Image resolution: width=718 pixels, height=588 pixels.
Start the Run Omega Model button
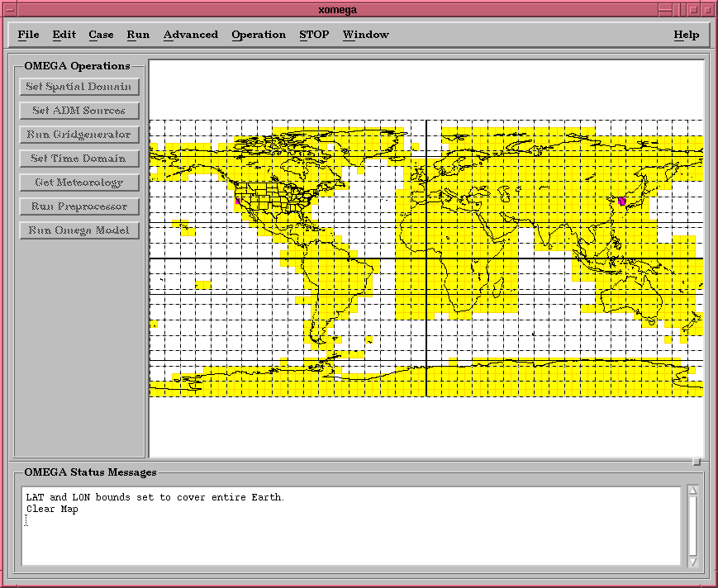(79, 230)
